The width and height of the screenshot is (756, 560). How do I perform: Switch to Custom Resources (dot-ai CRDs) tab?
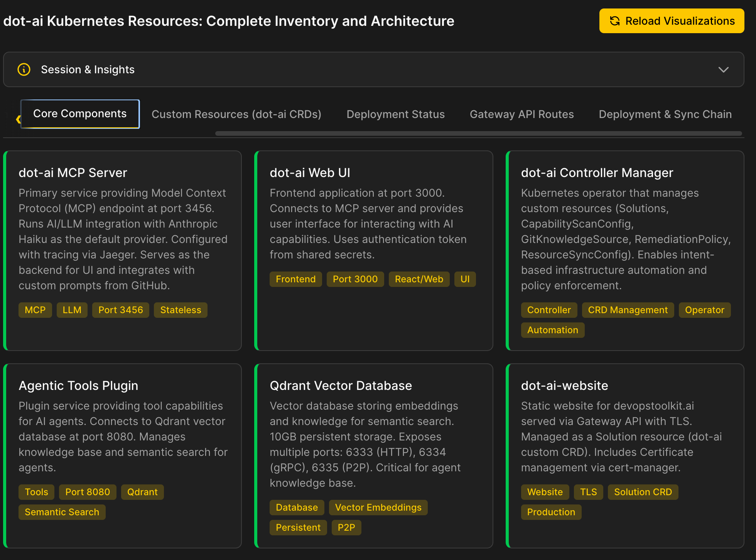tap(236, 115)
